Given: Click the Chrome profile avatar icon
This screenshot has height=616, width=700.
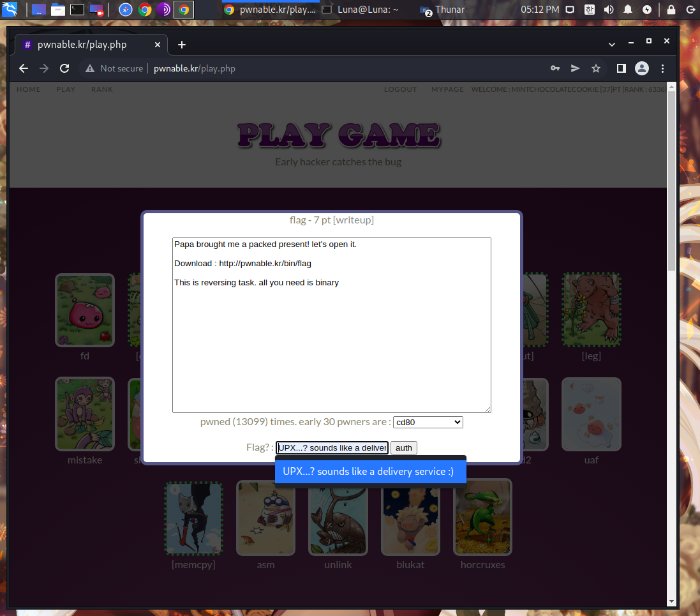Looking at the screenshot, I should point(642,68).
